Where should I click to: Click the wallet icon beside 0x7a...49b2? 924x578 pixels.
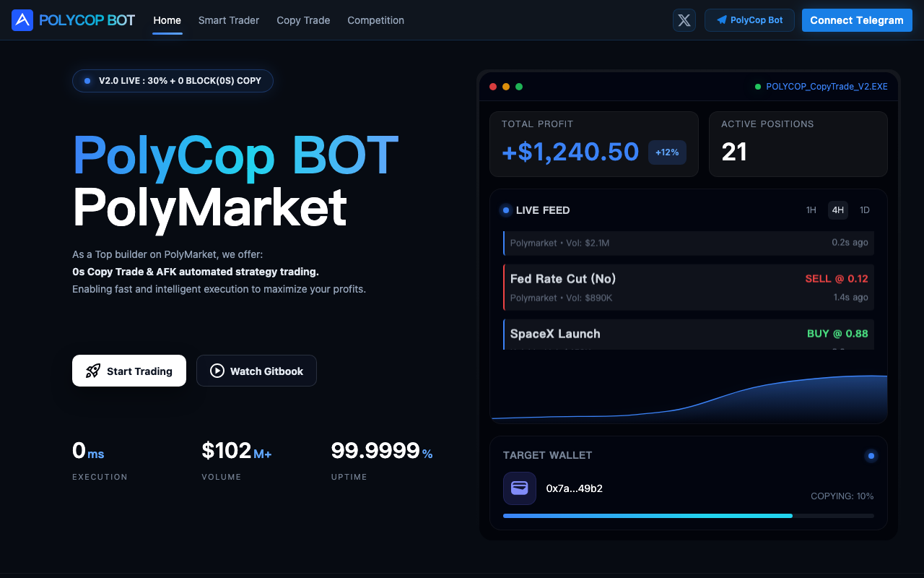pyautogui.click(x=520, y=488)
